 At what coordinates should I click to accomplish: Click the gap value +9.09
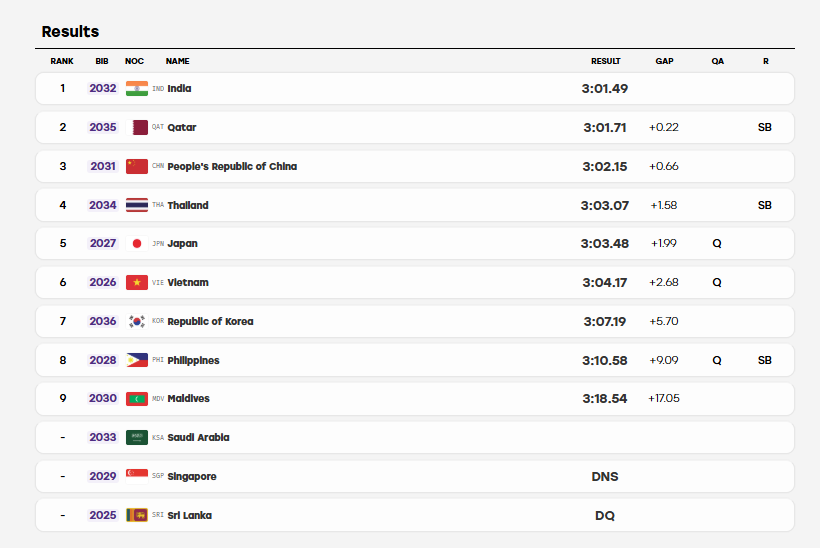click(x=664, y=360)
